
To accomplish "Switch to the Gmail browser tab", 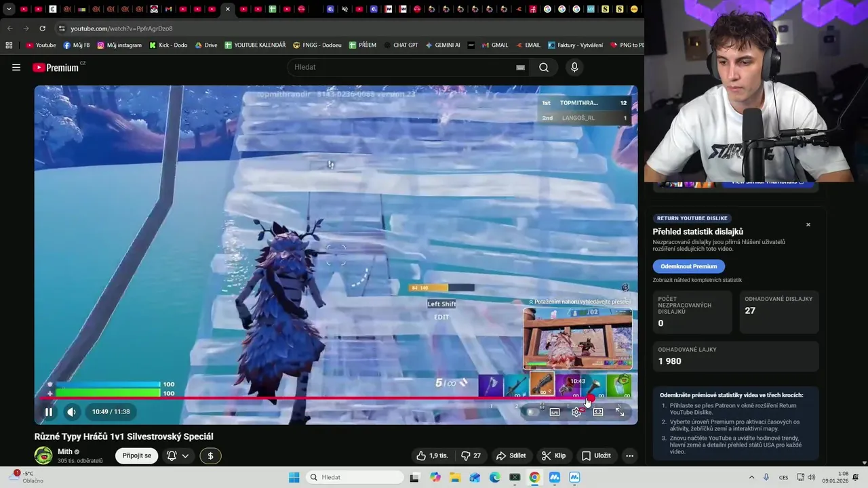I will point(167,9).
